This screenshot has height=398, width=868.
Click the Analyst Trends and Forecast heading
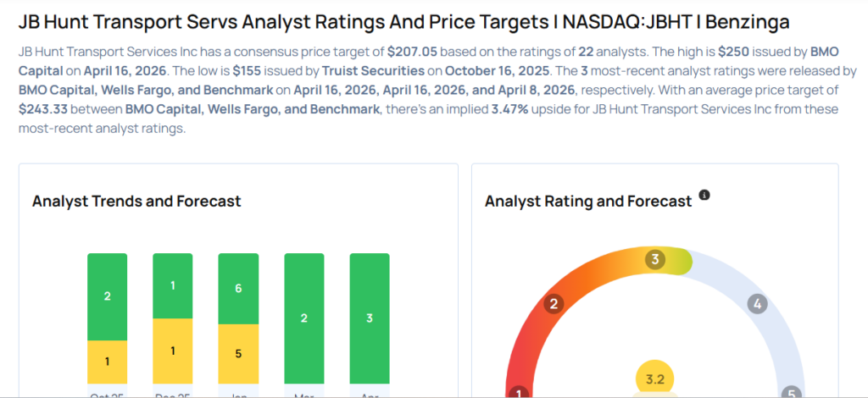pyautogui.click(x=136, y=202)
